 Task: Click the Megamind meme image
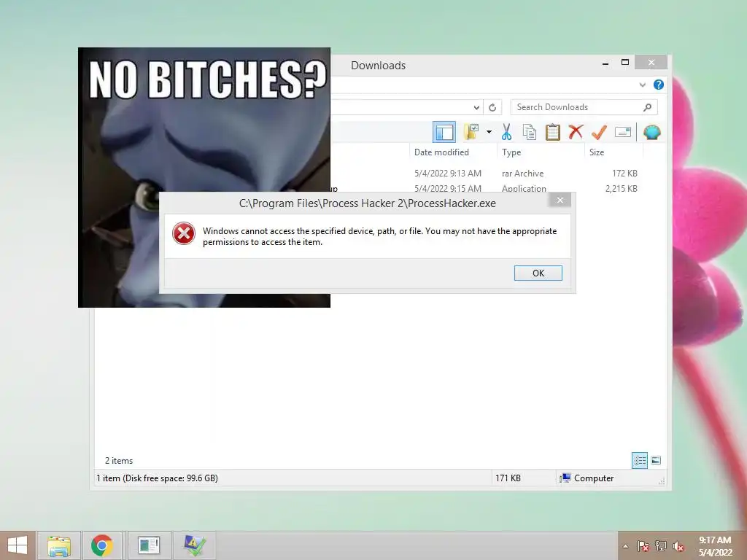[204, 177]
